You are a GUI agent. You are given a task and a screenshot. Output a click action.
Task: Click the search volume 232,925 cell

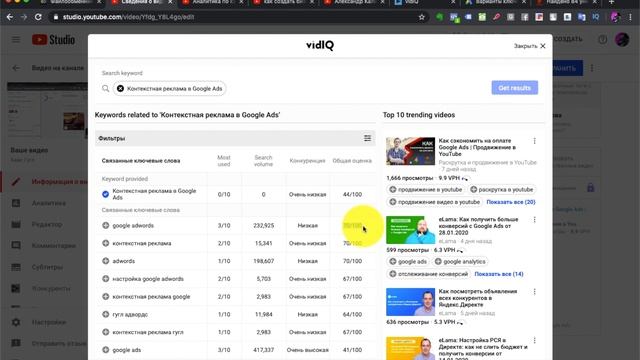pyautogui.click(x=263, y=225)
